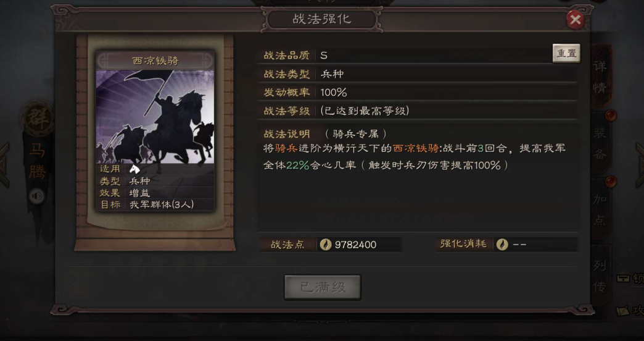This screenshot has width=644, height=341.
Task: Click the 重置 reset button
Action: click(x=566, y=53)
